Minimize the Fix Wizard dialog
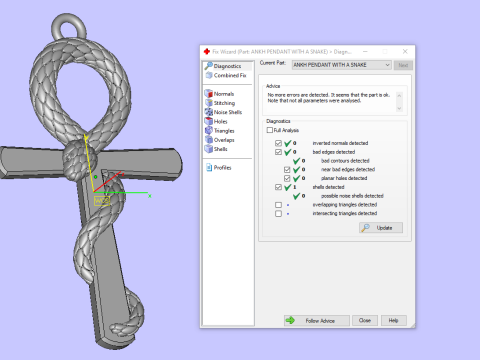The image size is (480, 360). (365, 51)
